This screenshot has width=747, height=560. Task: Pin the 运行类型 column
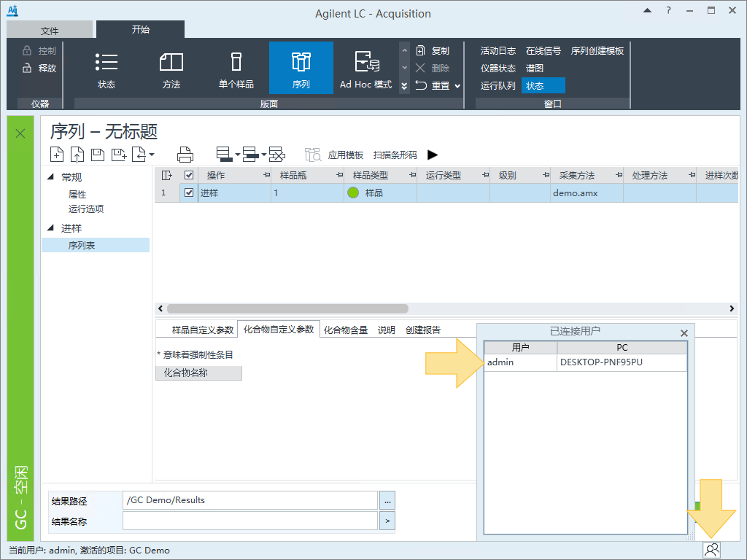tap(485, 175)
